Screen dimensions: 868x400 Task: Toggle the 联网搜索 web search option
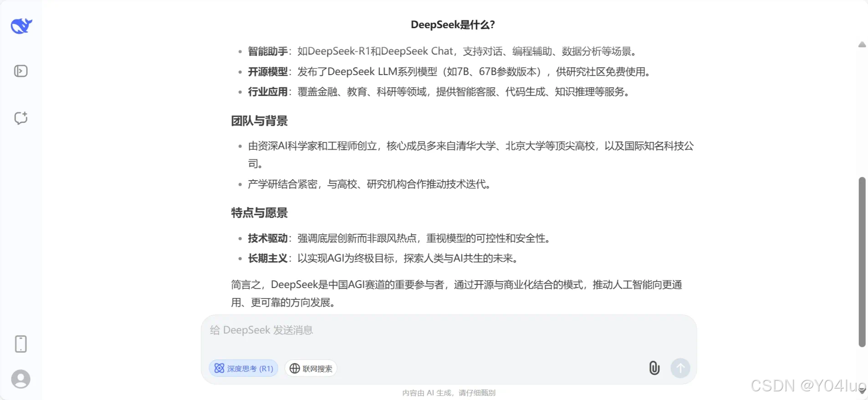click(311, 368)
